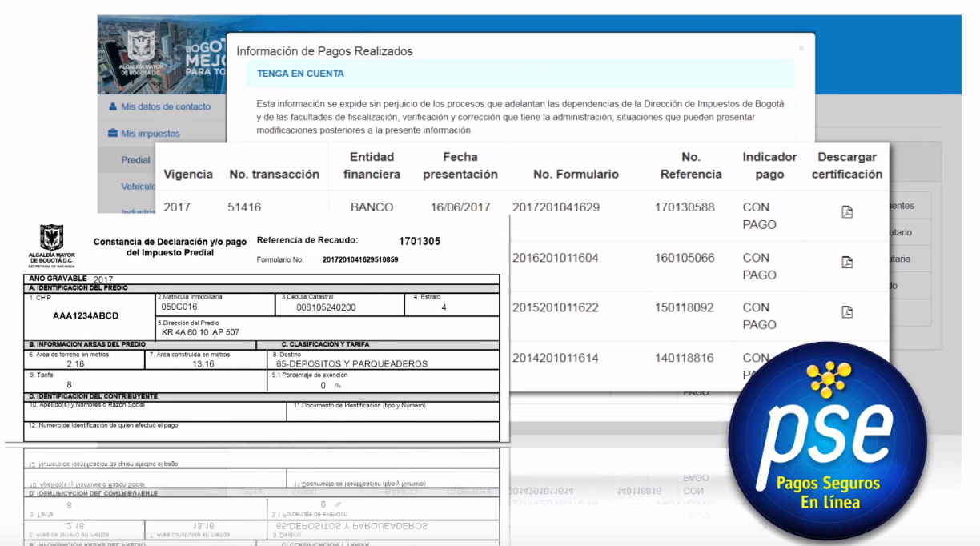Select built area value 13.16
Image resolution: width=980 pixels, height=546 pixels.
point(204,363)
